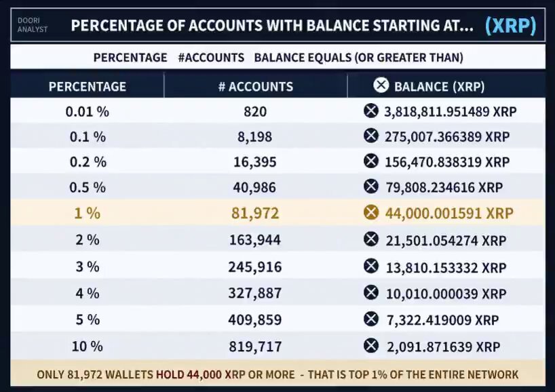Click the gold XRP icon in the 1% row

click(x=371, y=212)
